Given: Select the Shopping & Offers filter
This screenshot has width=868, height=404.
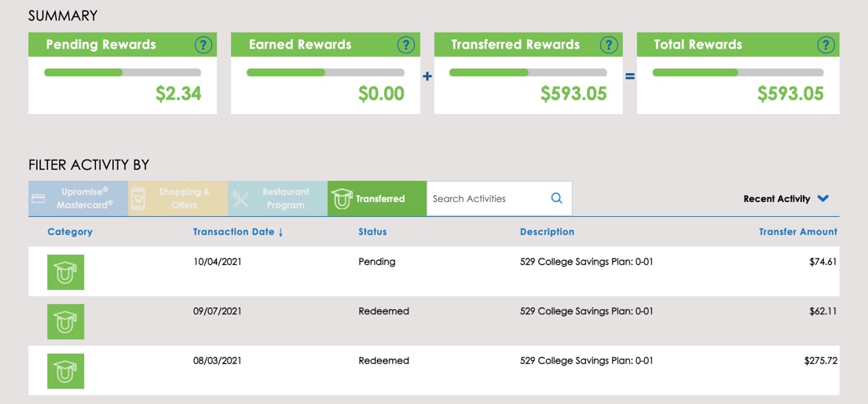Looking at the screenshot, I should pyautogui.click(x=178, y=199).
